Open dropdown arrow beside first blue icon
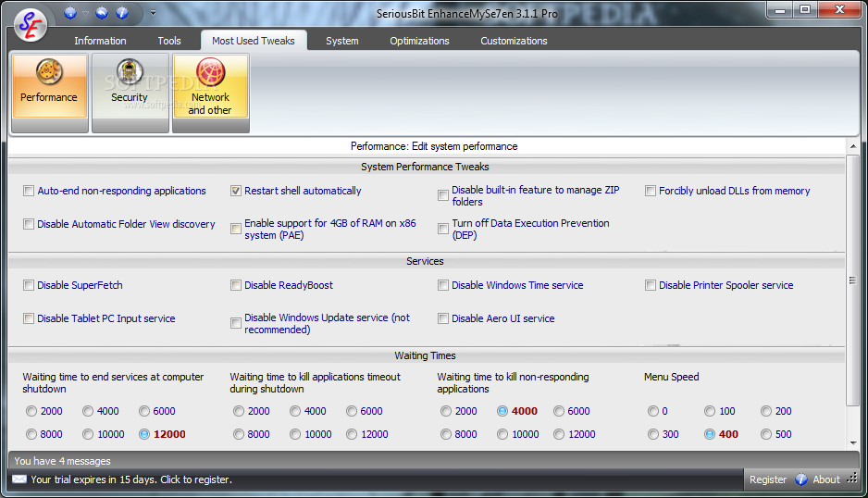Viewport: 868px width, 498px height. [85, 13]
